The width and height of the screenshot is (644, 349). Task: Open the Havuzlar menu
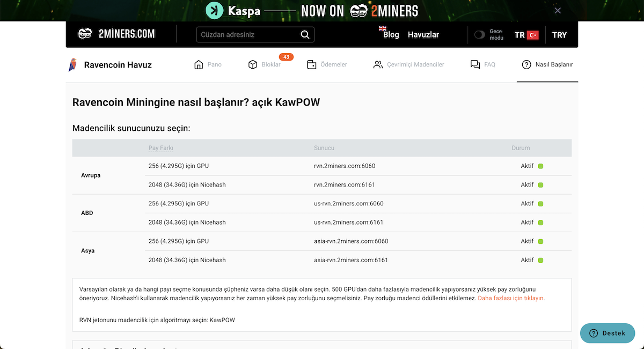[423, 34]
